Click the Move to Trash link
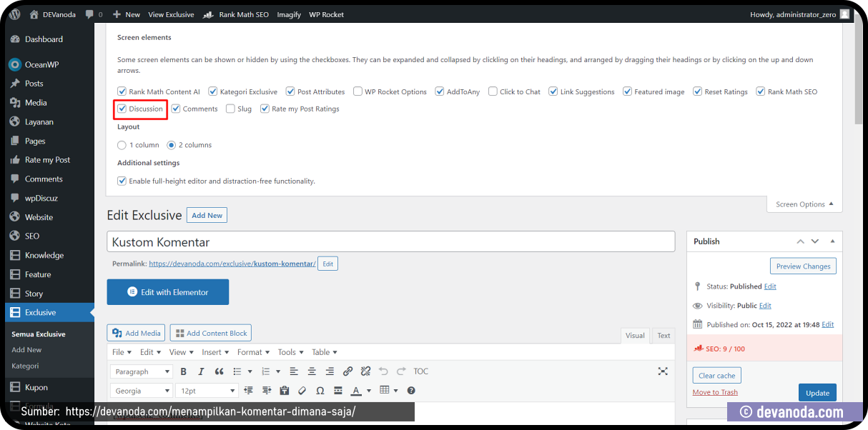Image resolution: width=868 pixels, height=430 pixels. click(715, 392)
